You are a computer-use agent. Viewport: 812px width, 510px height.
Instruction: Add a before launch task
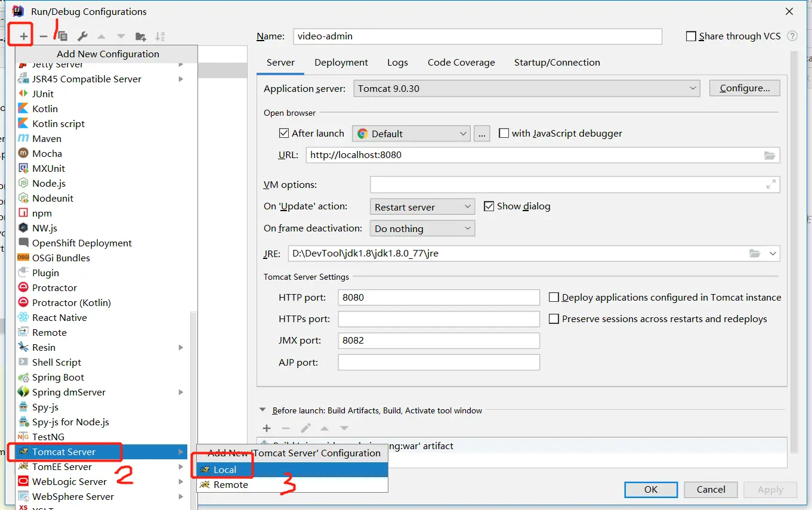(x=267, y=428)
